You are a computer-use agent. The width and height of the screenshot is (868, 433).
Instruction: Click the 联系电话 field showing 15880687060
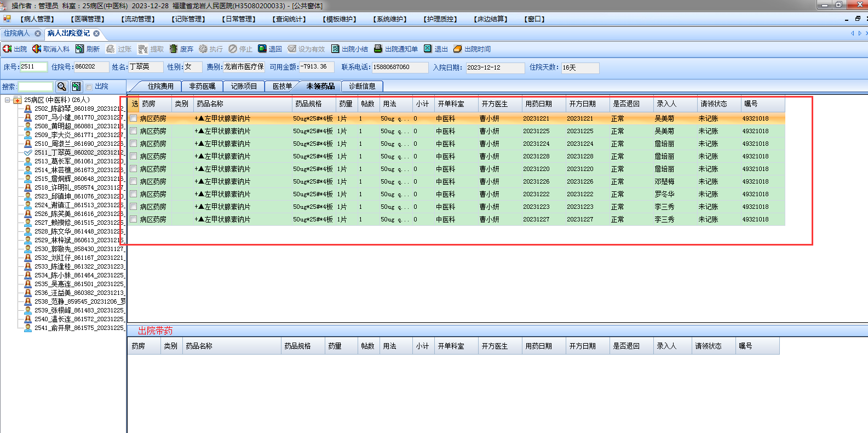tap(400, 67)
